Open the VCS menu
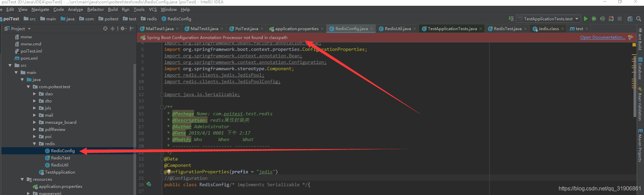The height and width of the screenshot is (195, 644). tap(153, 9)
